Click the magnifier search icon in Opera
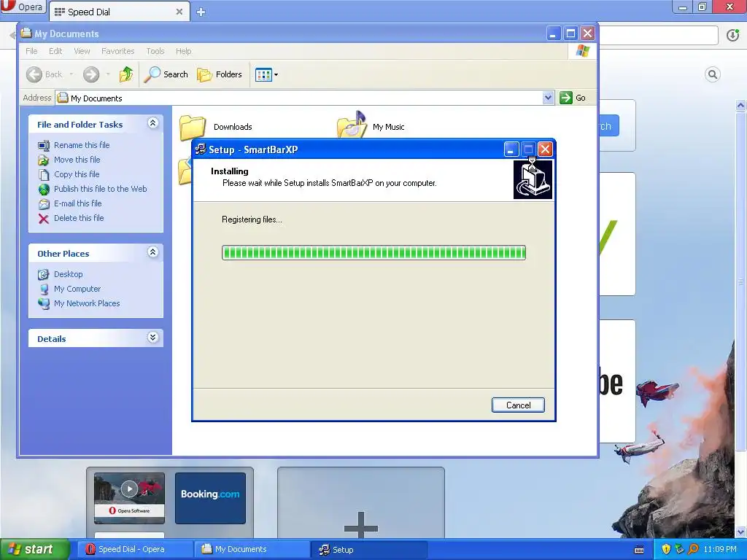747x560 pixels. [713, 74]
